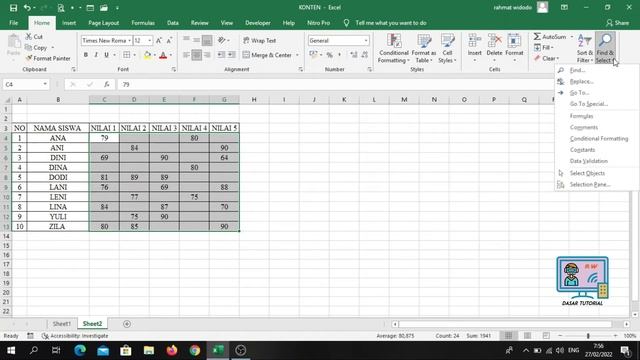Screen dimensions: 640x360
Task: Click the Decrease Decimal icon
Action: [364, 55]
